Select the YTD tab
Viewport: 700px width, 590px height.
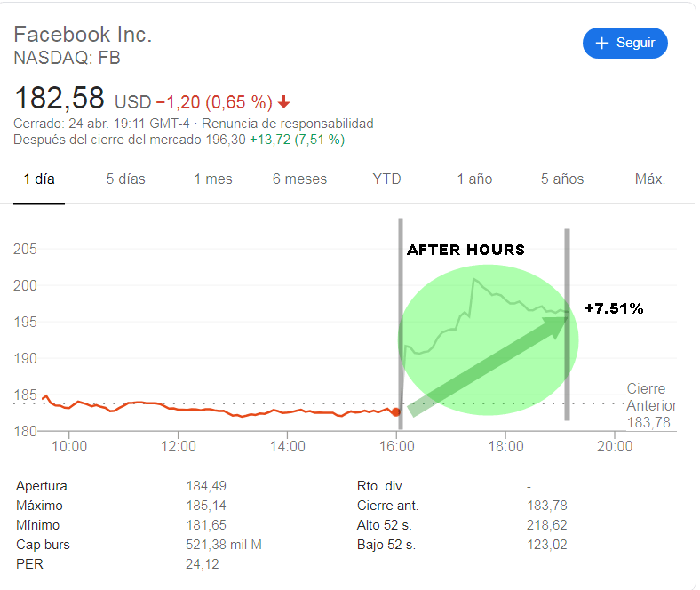386,179
